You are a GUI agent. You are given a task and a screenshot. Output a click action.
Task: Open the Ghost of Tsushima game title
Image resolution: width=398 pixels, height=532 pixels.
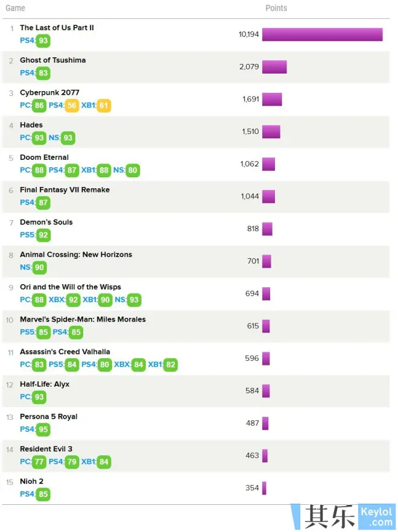pos(52,60)
